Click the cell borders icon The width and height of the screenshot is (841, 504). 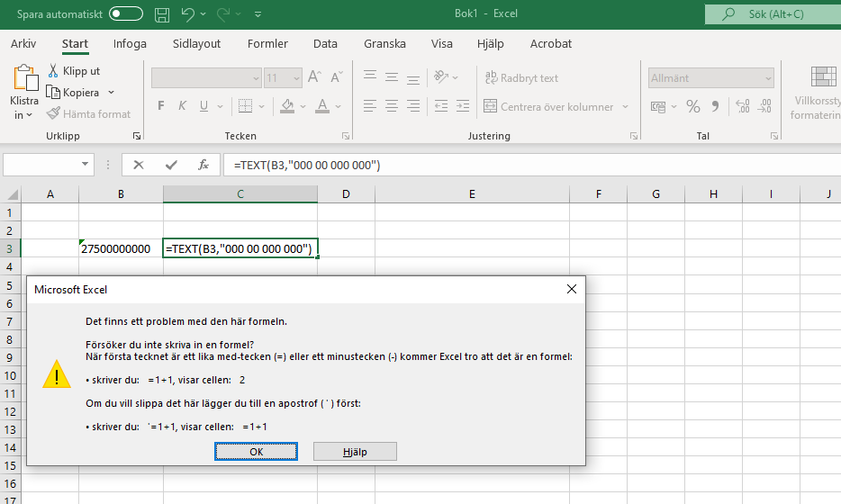(246, 106)
